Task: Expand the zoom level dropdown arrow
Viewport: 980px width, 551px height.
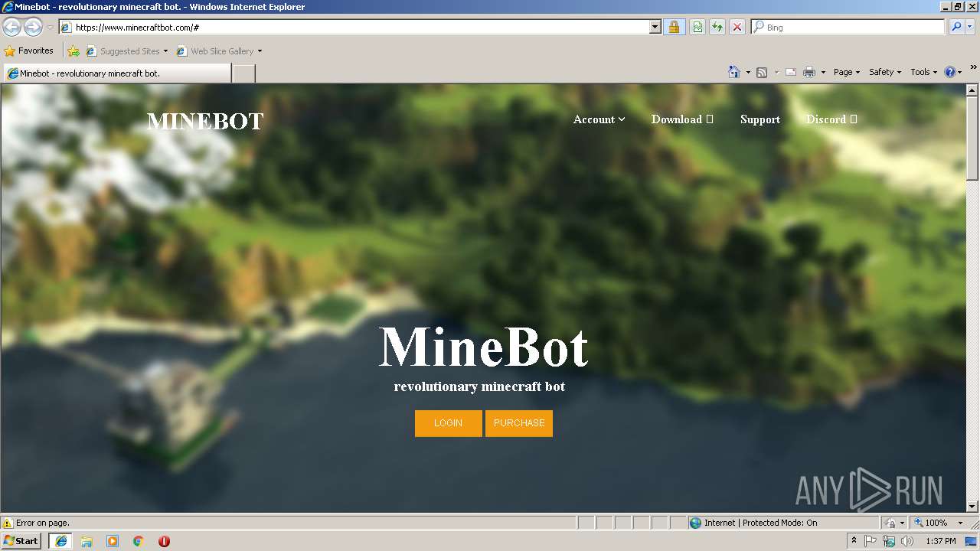Action: coord(960,523)
